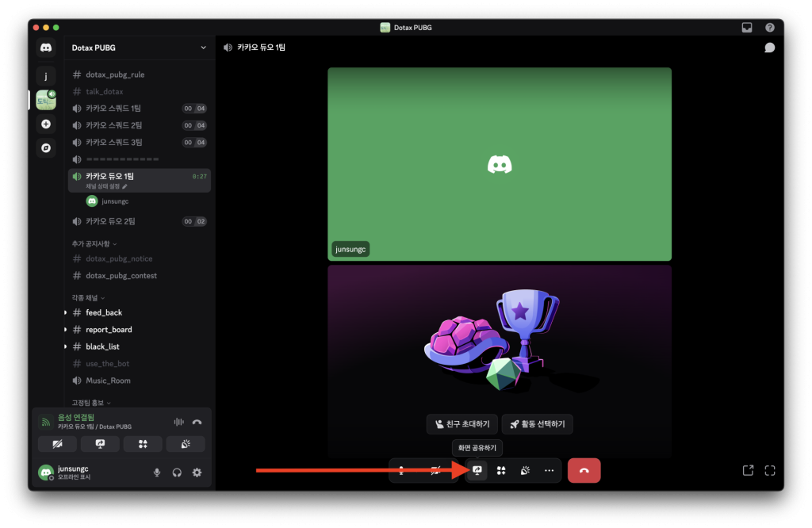Open Discord home via the logo icon
Viewport: 812px width, 528px height.
point(46,48)
